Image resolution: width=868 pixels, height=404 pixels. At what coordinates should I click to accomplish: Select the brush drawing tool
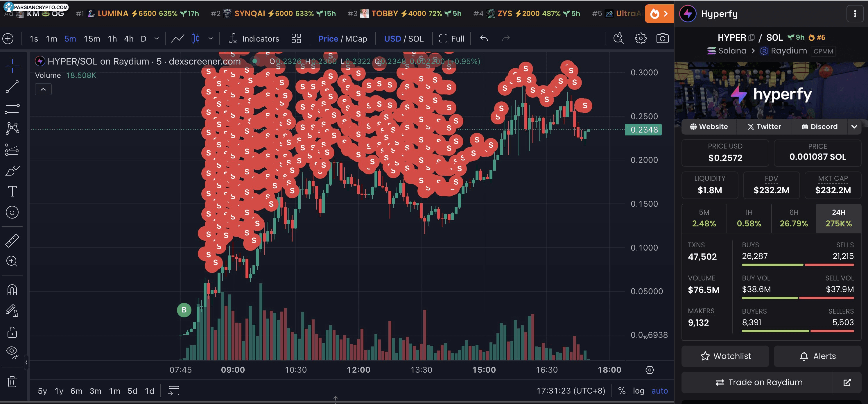12,171
